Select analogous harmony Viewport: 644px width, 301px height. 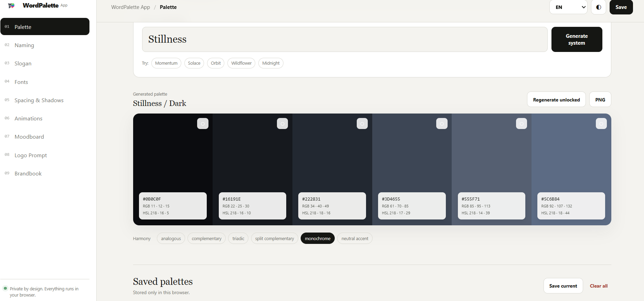171,238
